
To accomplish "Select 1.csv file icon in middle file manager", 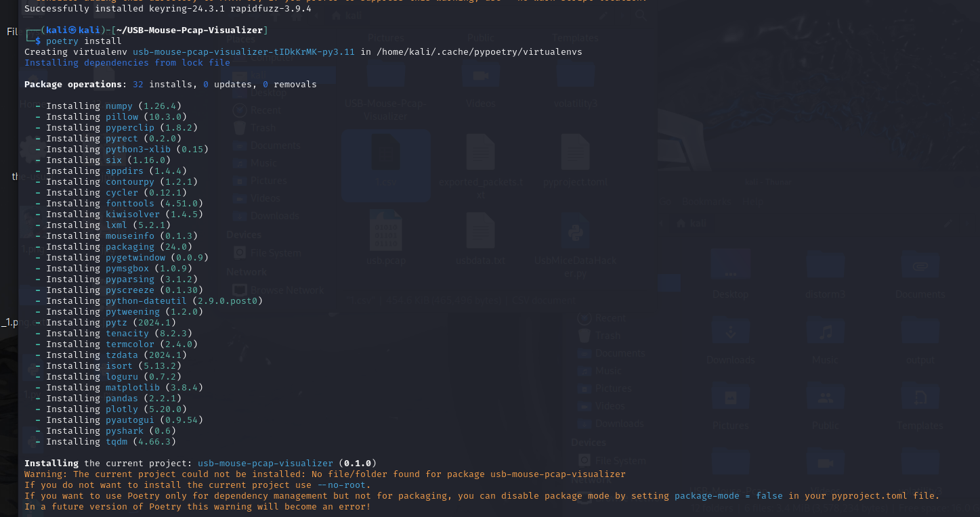I will [x=386, y=152].
